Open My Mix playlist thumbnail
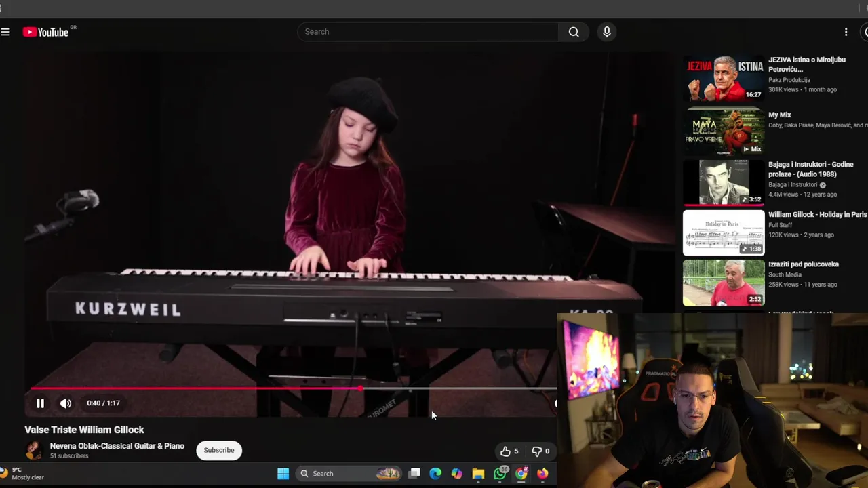Viewport: 868px width, 488px height. 724,131
